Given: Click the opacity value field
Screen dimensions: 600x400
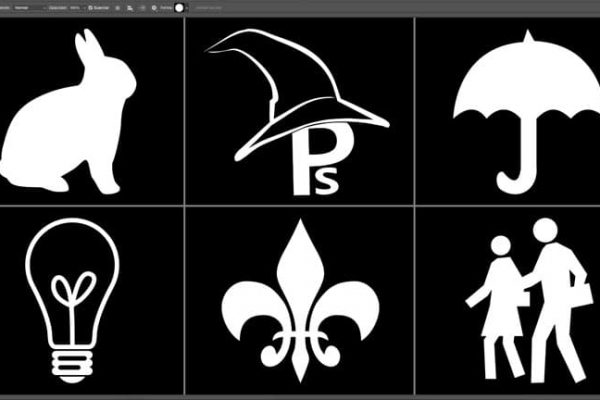Looking at the screenshot, I should click(x=75, y=8).
